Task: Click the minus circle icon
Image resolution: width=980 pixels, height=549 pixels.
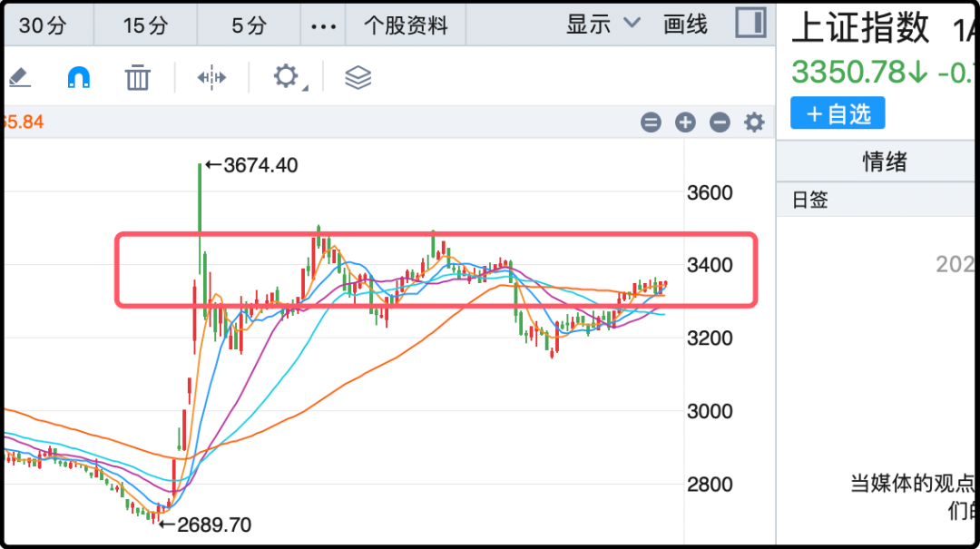Action: point(720,123)
